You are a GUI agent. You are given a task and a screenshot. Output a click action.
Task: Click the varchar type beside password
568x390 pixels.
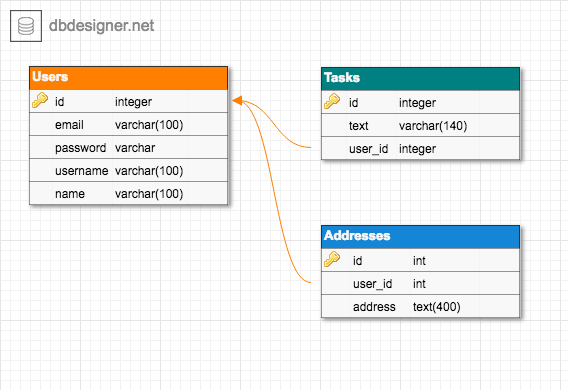135,148
